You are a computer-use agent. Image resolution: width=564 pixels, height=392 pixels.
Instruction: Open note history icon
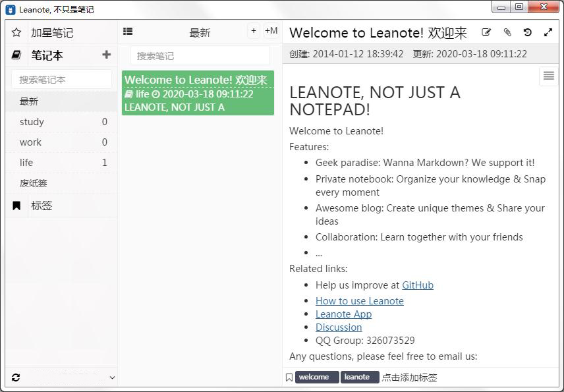tap(527, 32)
